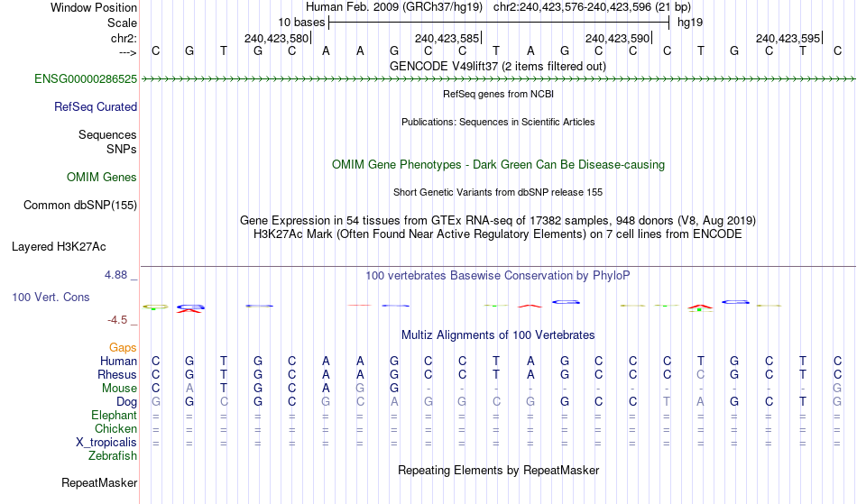Select the Common dbSNP(155) track label
This screenshot has width=857, height=504.
pos(79,206)
